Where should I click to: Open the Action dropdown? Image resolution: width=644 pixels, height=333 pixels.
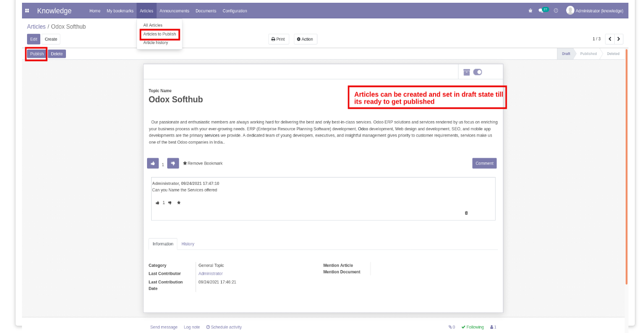(305, 39)
